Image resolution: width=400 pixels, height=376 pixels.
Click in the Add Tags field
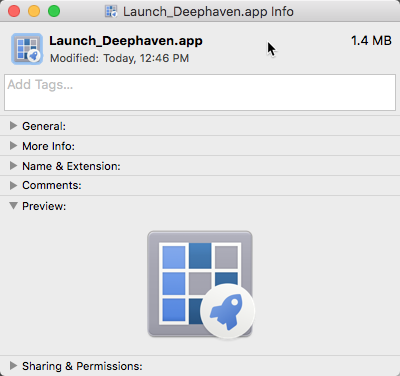click(x=200, y=92)
